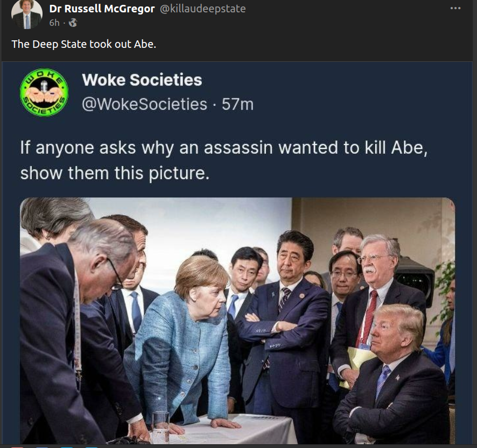
Task: Click the red necktie in the photo
Action: (x=368, y=317)
